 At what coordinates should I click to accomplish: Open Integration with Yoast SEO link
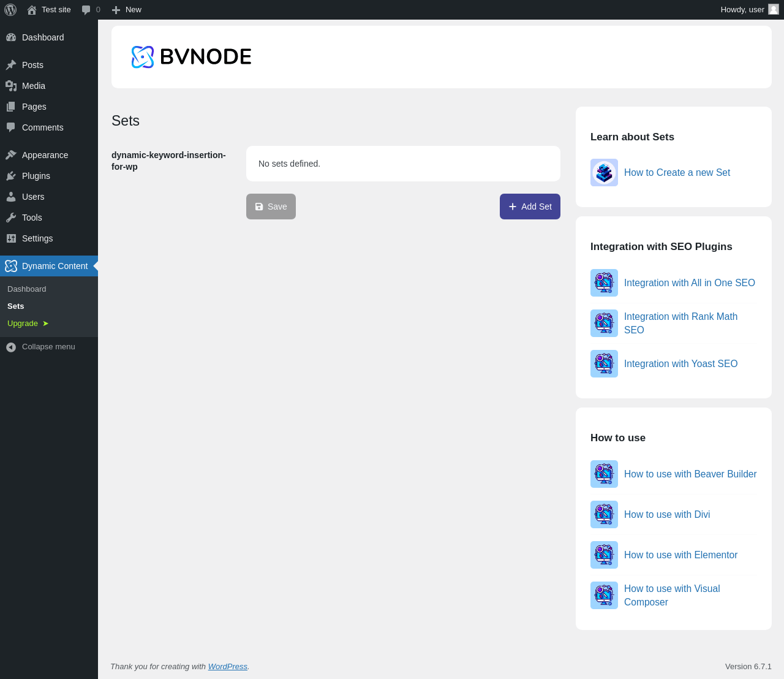tap(680, 364)
